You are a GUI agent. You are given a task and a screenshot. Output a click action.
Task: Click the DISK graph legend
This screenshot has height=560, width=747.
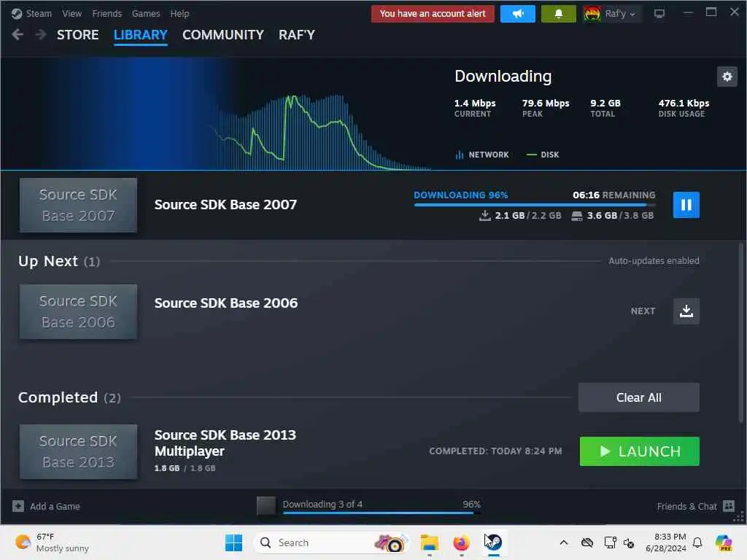543,155
